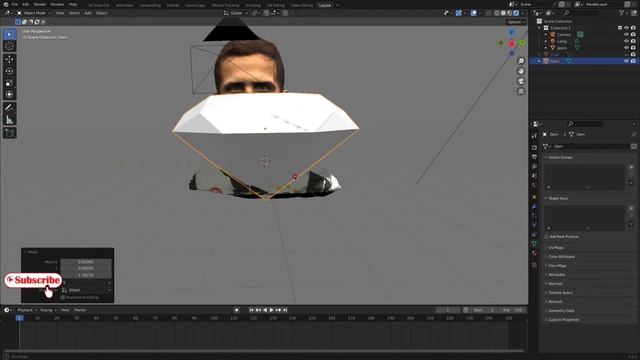The height and width of the screenshot is (360, 640).
Task: Open the Object Mode dropdown
Action: tap(34, 13)
